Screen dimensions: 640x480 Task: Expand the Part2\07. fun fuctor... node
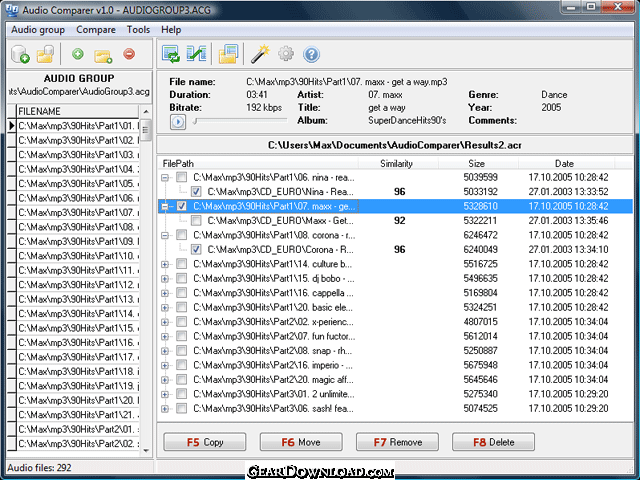[164, 337]
